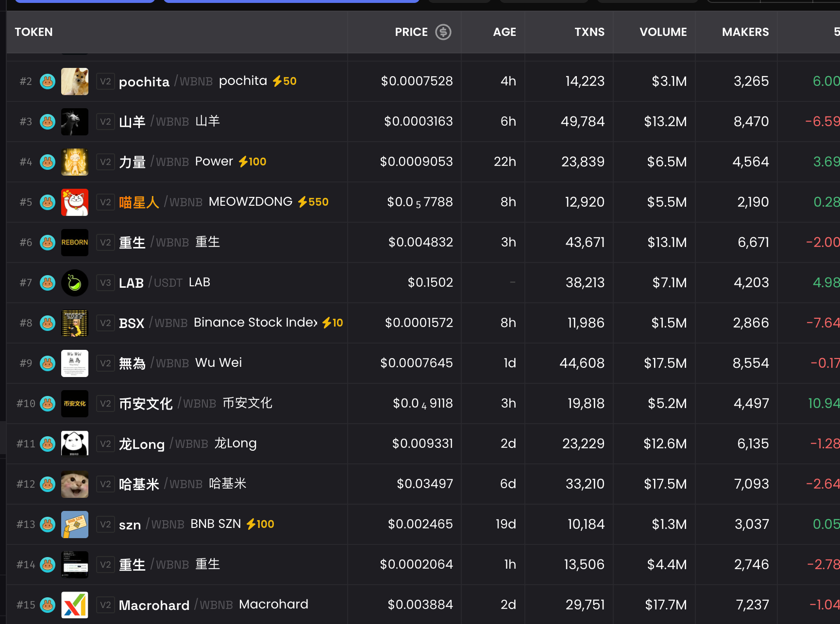Click the PancakeSwap icon in 無為 row
The width and height of the screenshot is (840, 624).
(x=48, y=363)
